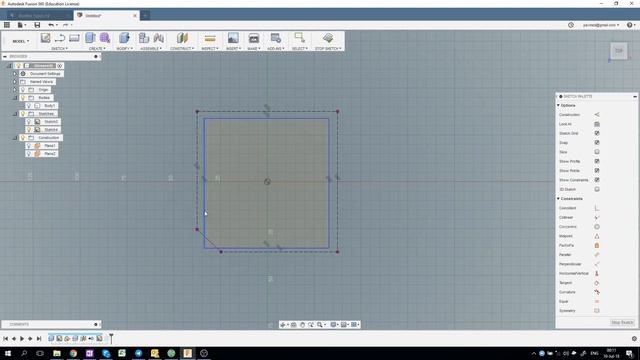Collapse the Construction tree node
This screenshot has width=640, height=360.
pyautogui.click(x=15, y=138)
